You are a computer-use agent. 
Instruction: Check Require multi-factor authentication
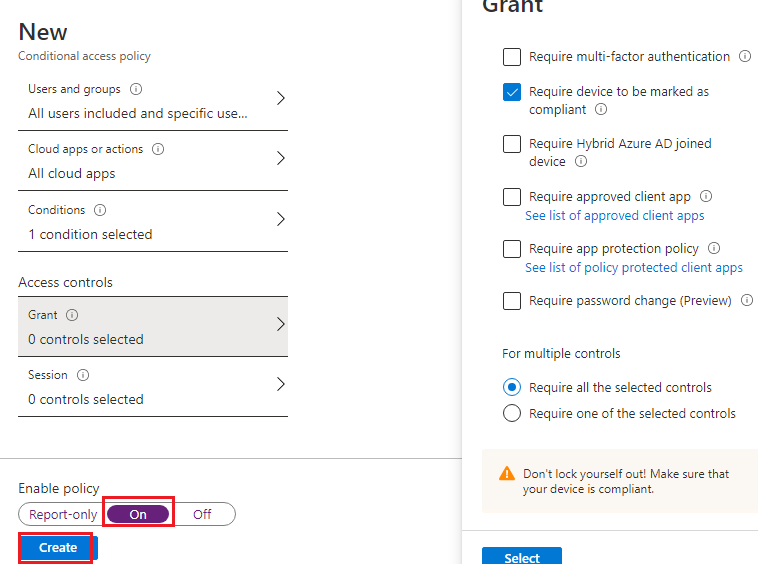coord(512,57)
